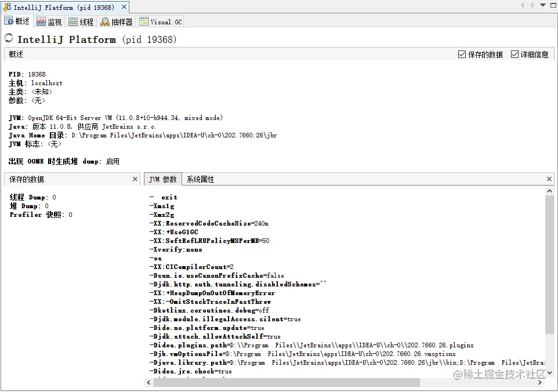Viewport: 558px width, 392px height.
Task: Click the Java Home 目录 path
Action: pos(143,135)
